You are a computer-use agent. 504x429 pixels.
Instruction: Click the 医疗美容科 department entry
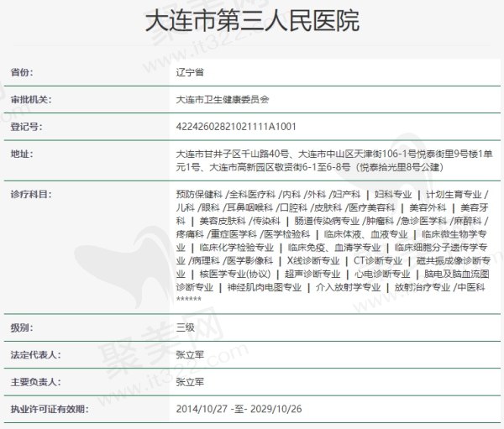coord(371,208)
